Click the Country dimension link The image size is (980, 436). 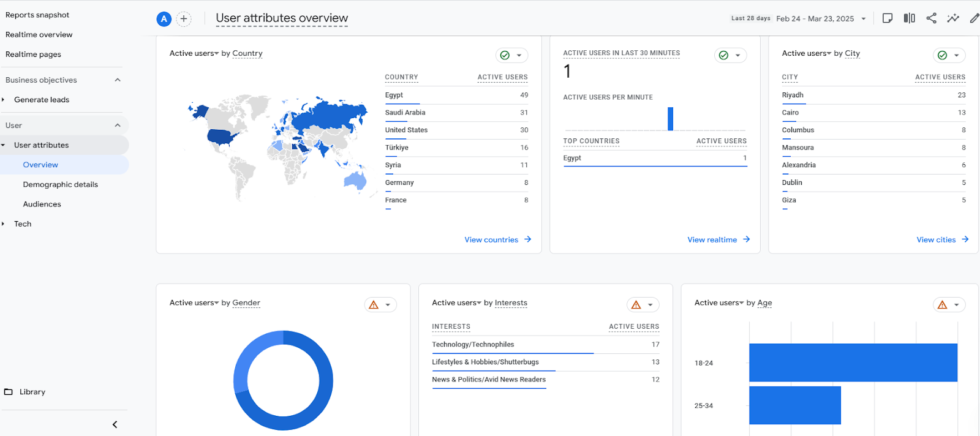coord(247,53)
